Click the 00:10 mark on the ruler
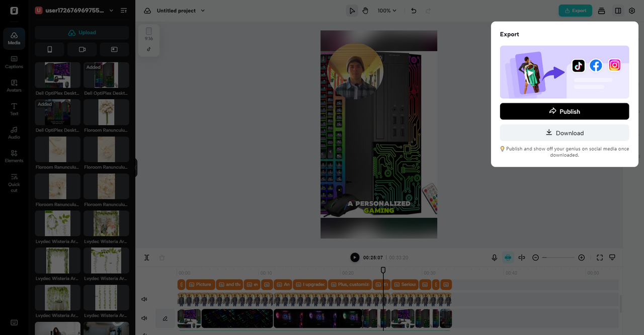 pyautogui.click(x=266, y=273)
